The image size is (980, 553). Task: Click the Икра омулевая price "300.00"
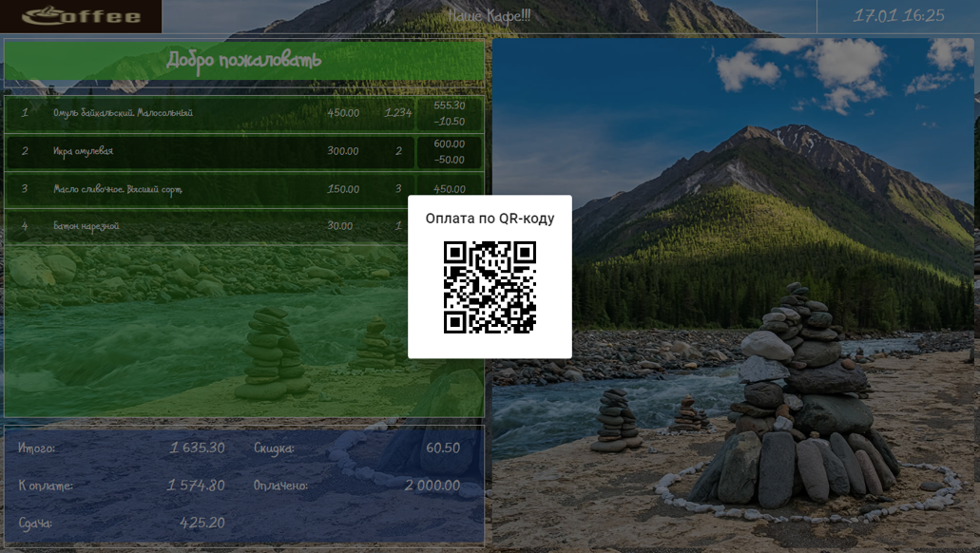pos(343,151)
